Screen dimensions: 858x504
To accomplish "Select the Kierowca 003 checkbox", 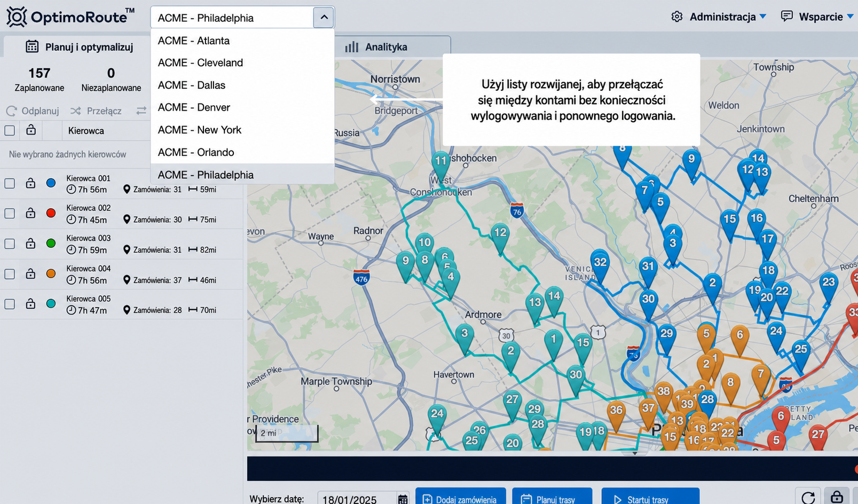I will [x=10, y=243].
